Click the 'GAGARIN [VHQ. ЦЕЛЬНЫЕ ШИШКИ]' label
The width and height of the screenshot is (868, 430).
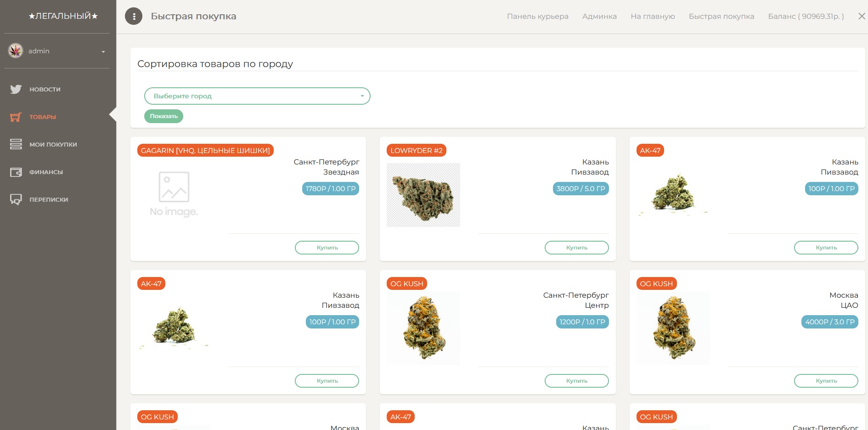pyautogui.click(x=205, y=151)
